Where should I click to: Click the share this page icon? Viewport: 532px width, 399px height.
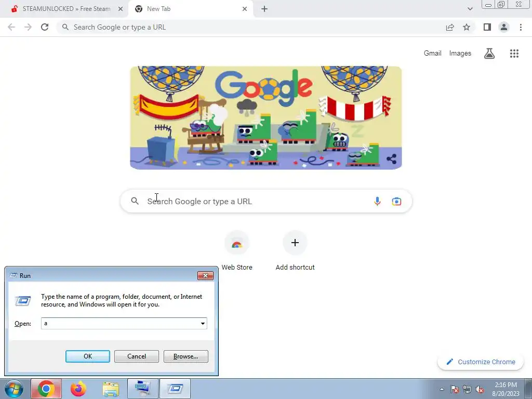click(450, 27)
